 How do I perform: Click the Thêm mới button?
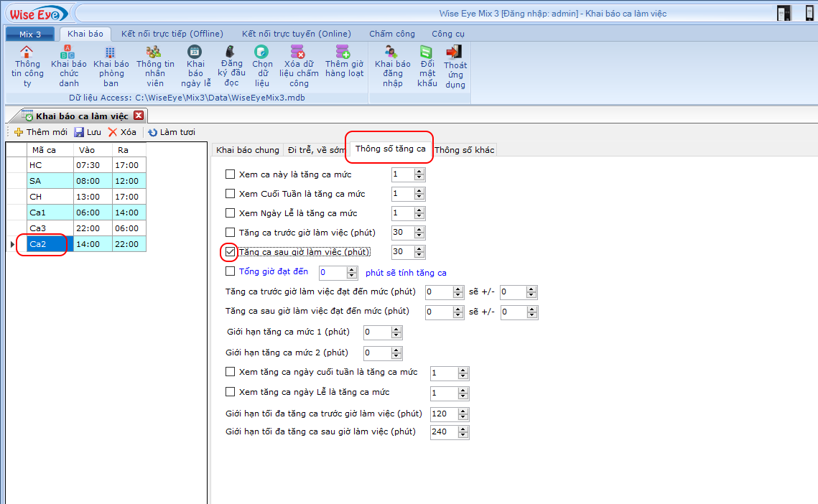pos(41,132)
